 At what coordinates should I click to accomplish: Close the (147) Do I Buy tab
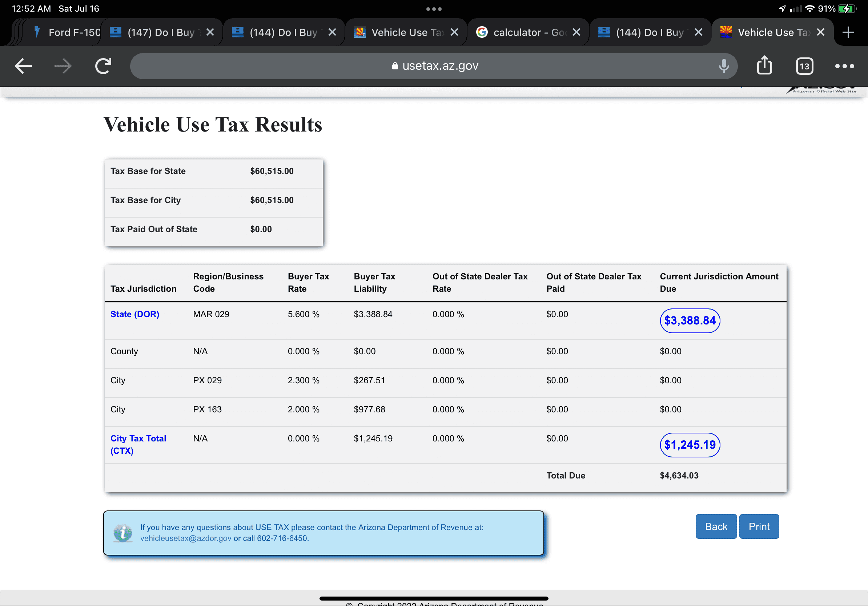(210, 32)
